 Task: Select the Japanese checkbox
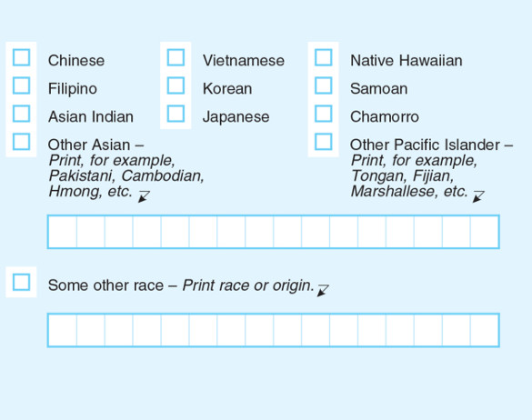pos(176,114)
